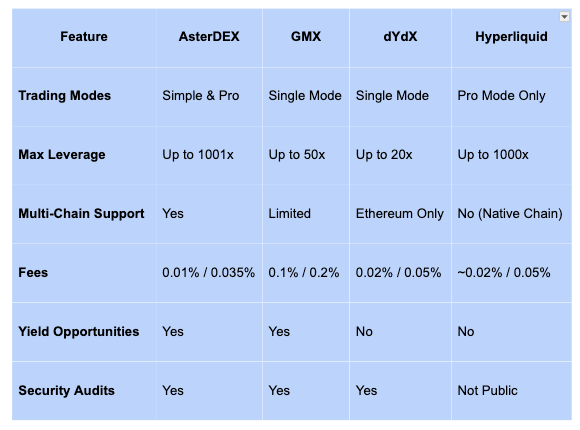
Task: Select the Feature header cell
Action: [x=84, y=38]
